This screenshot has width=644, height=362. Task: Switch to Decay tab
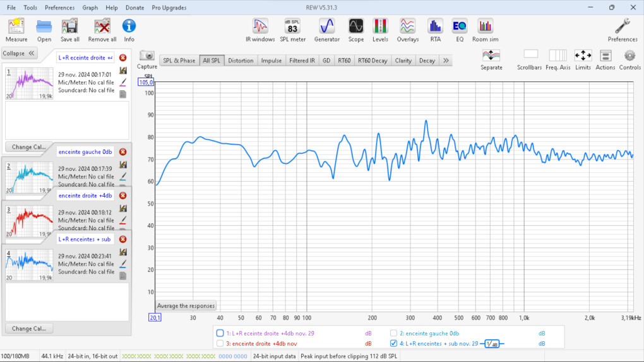(427, 61)
